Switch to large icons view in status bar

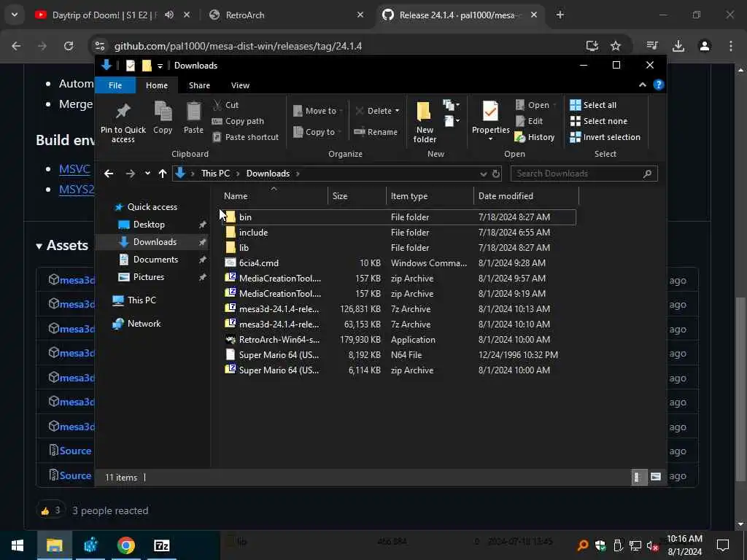[656, 477]
